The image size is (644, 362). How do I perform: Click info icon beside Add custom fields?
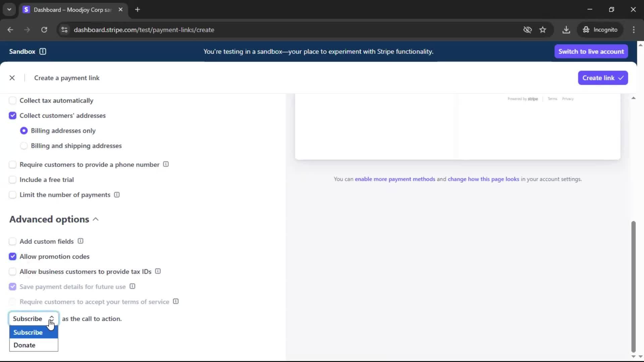coord(80,241)
